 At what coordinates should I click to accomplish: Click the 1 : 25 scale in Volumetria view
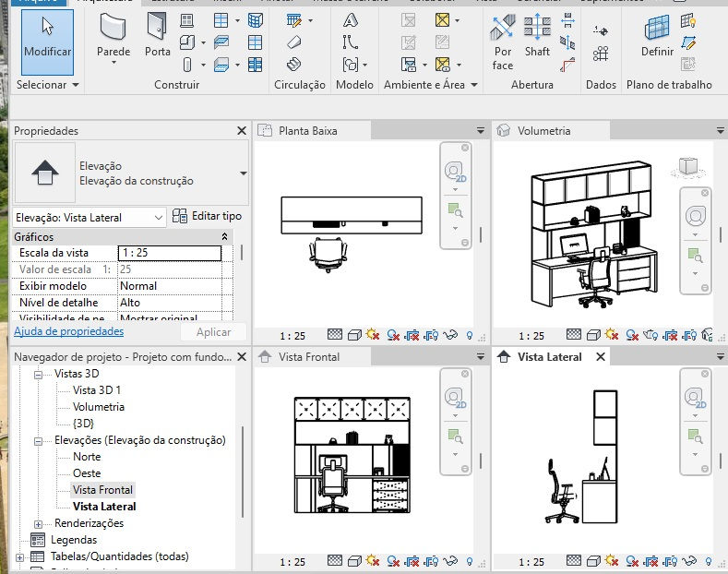coord(531,336)
